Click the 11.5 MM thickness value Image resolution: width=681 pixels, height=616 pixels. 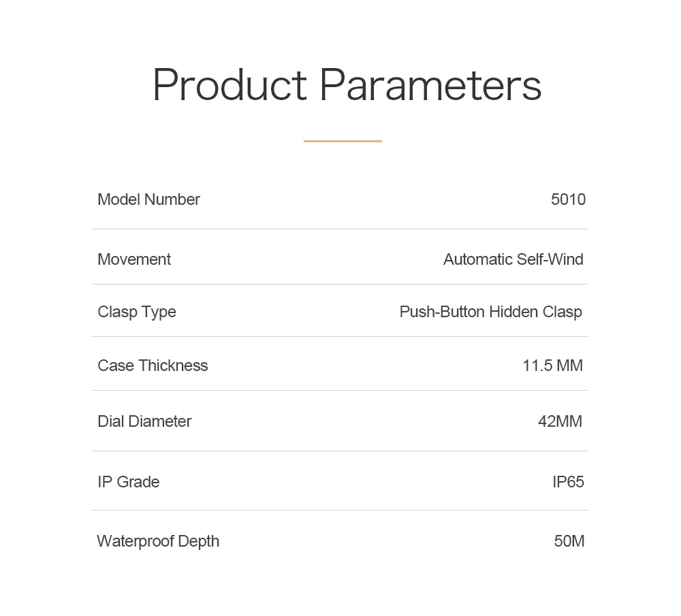[552, 366]
